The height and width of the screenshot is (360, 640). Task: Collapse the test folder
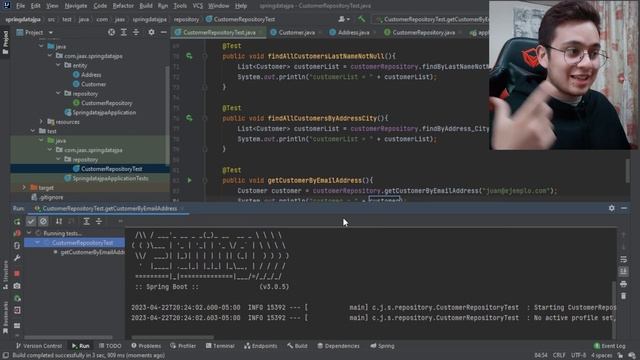33,131
